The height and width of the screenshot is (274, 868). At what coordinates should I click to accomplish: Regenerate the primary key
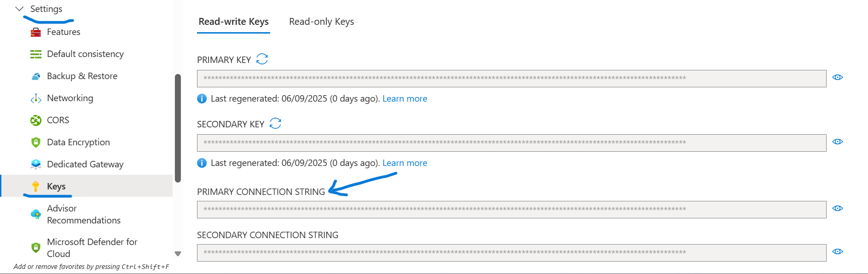tap(262, 59)
